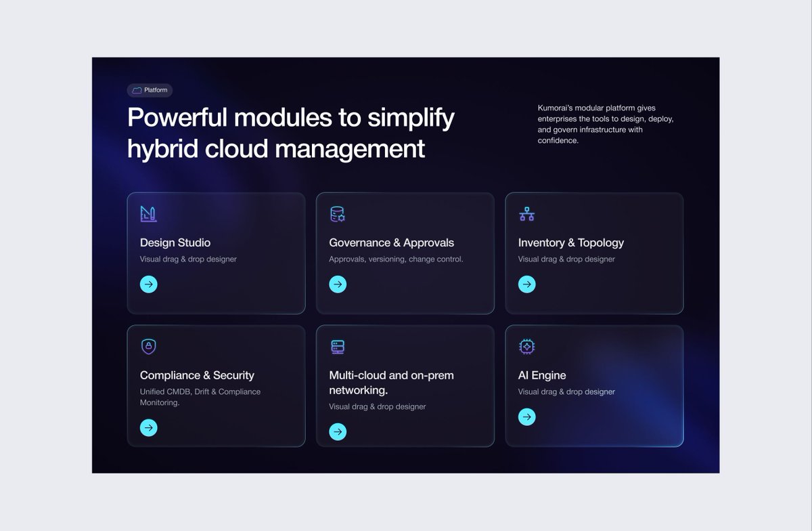Click the Compliance & Security shield icon
Screen dimensions: 812x531
click(x=148, y=347)
